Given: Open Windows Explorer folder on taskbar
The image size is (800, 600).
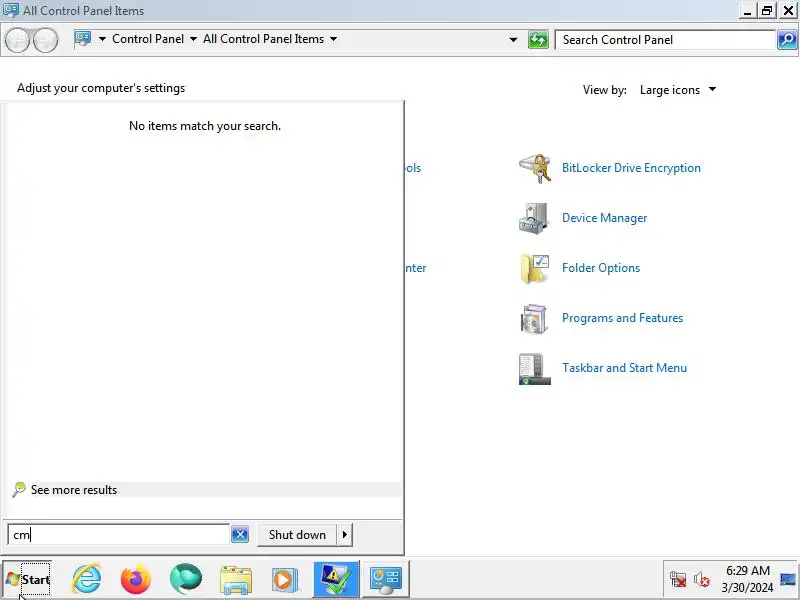Looking at the screenshot, I should coord(235,580).
